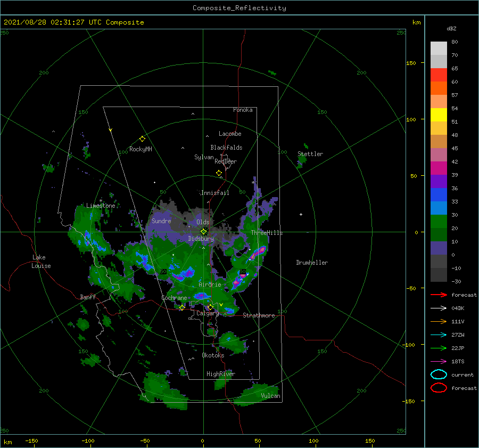Click the yellow diamond marker above Calgary
The height and width of the screenshot is (448, 479).
[x=210, y=307]
